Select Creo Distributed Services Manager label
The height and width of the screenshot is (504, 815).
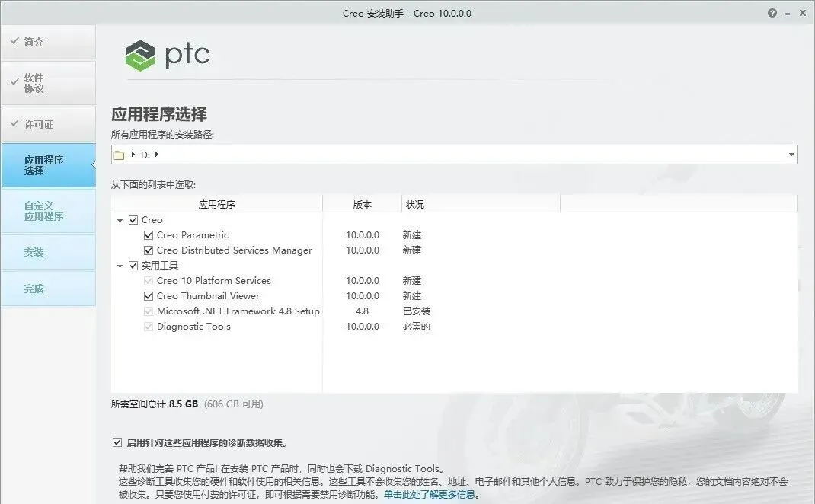(235, 250)
